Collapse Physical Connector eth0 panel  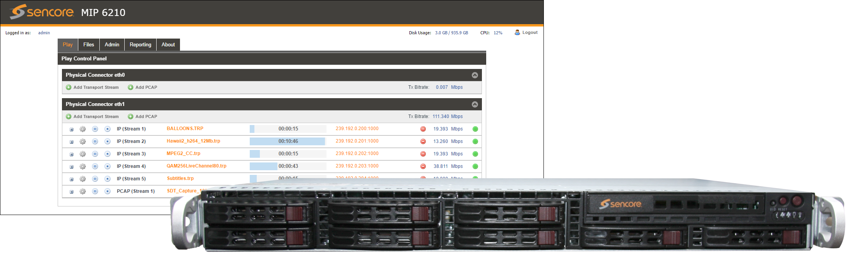[475, 75]
